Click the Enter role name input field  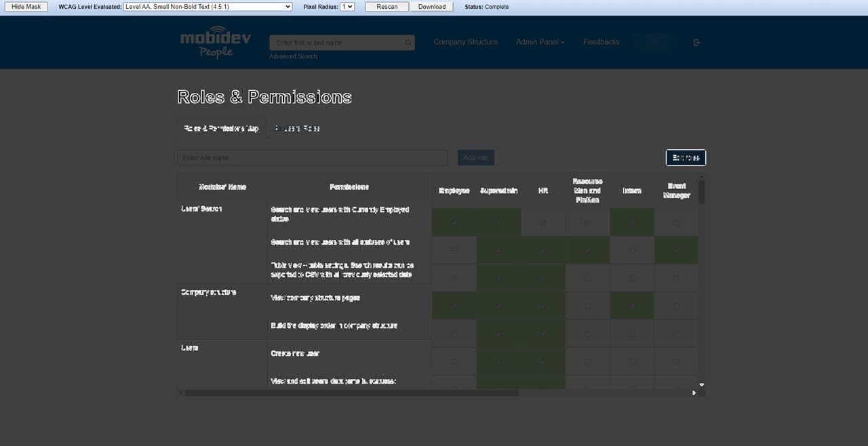(313, 158)
